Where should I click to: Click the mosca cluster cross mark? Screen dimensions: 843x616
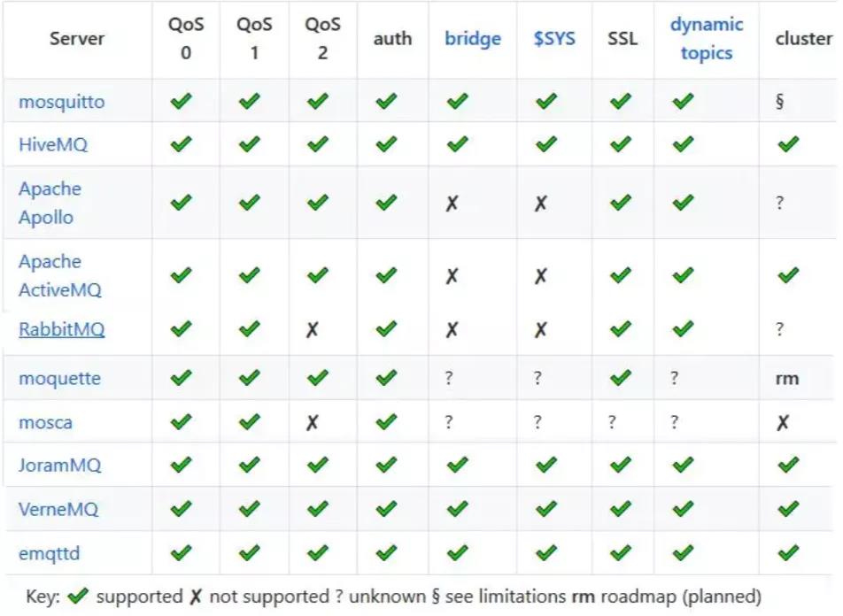point(782,423)
